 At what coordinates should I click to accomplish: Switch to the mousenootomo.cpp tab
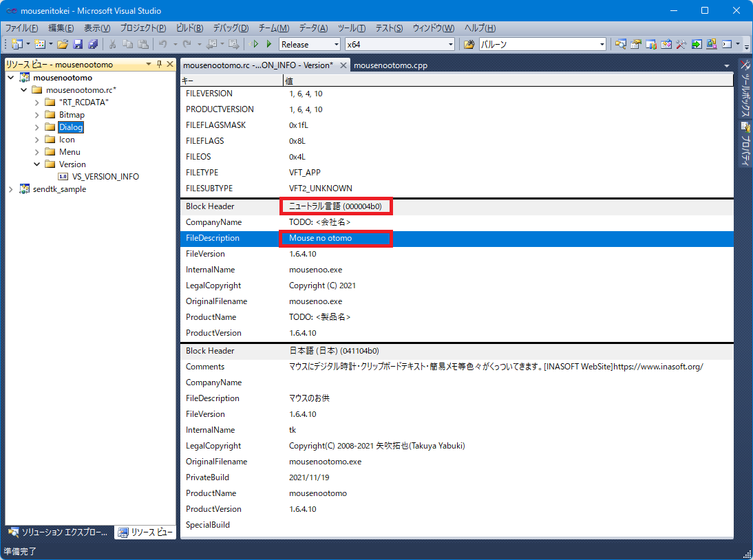point(390,65)
